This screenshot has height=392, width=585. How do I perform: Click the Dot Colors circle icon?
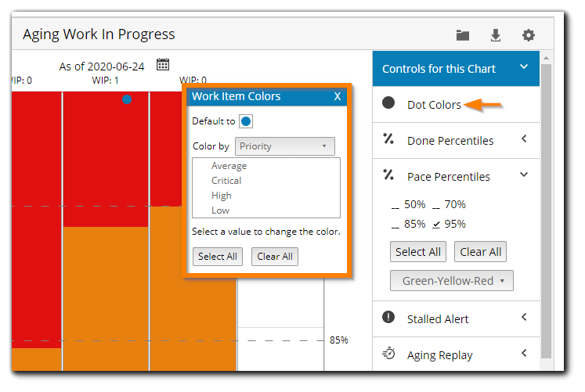388,103
